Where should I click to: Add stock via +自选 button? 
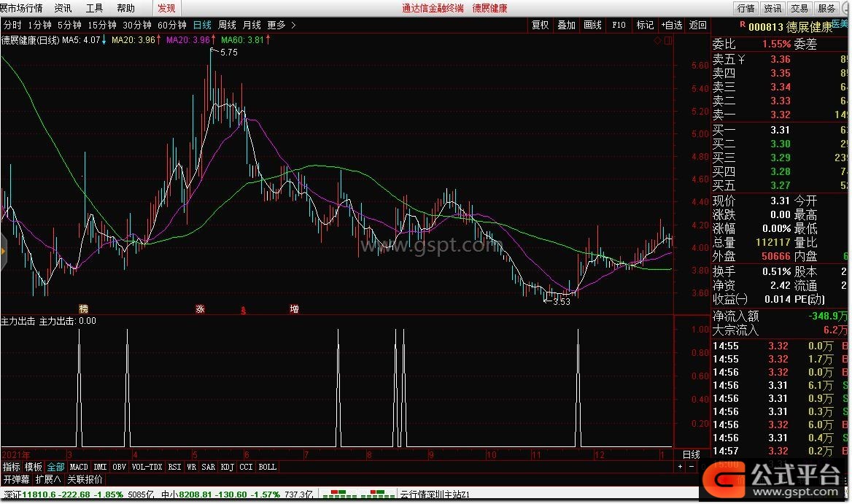click(x=671, y=25)
